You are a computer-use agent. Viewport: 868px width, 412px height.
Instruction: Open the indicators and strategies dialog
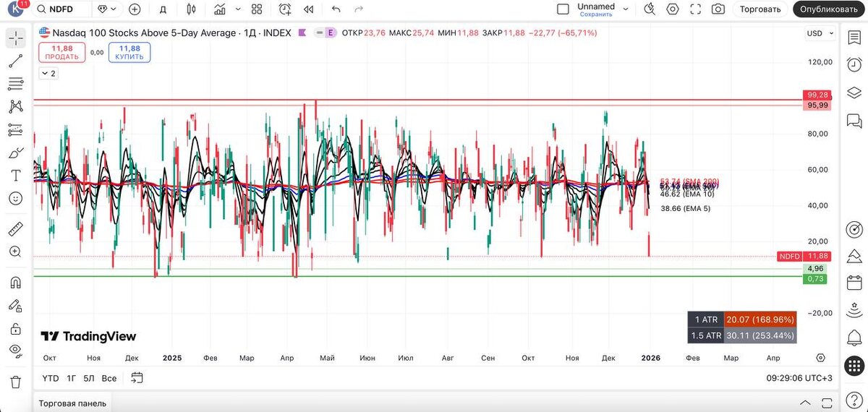coord(220,9)
